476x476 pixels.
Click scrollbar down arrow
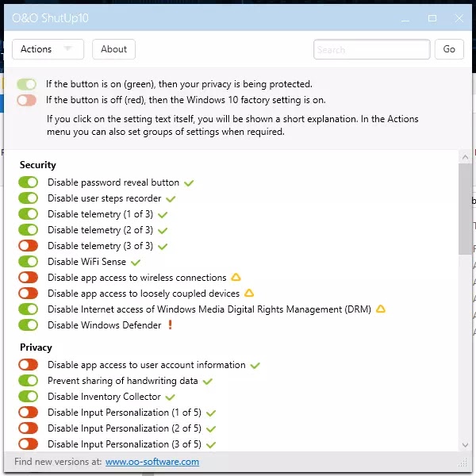pos(465,445)
